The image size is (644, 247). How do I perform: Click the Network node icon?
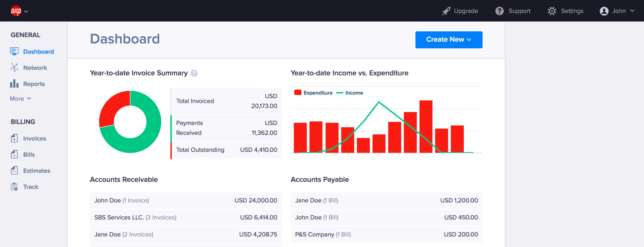pyautogui.click(x=14, y=68)
